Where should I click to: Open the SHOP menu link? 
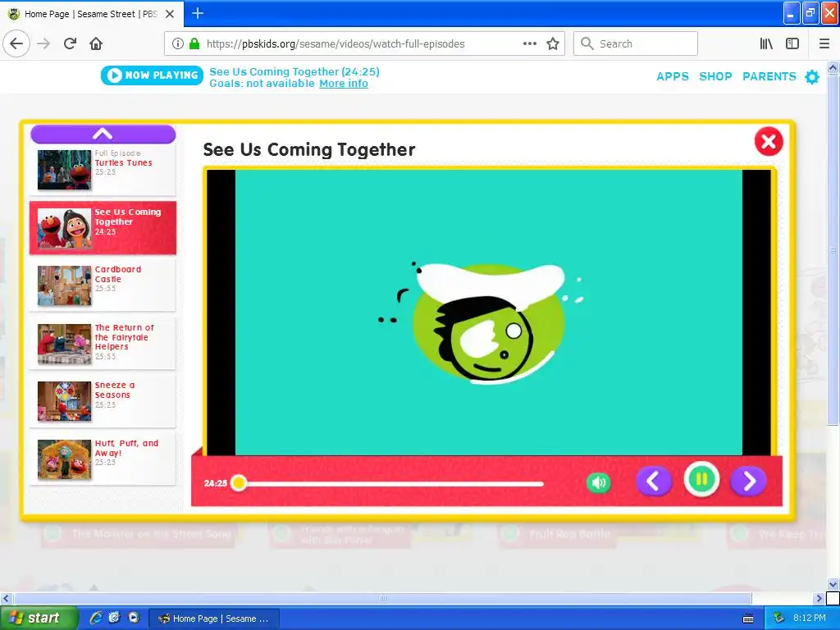715,76
